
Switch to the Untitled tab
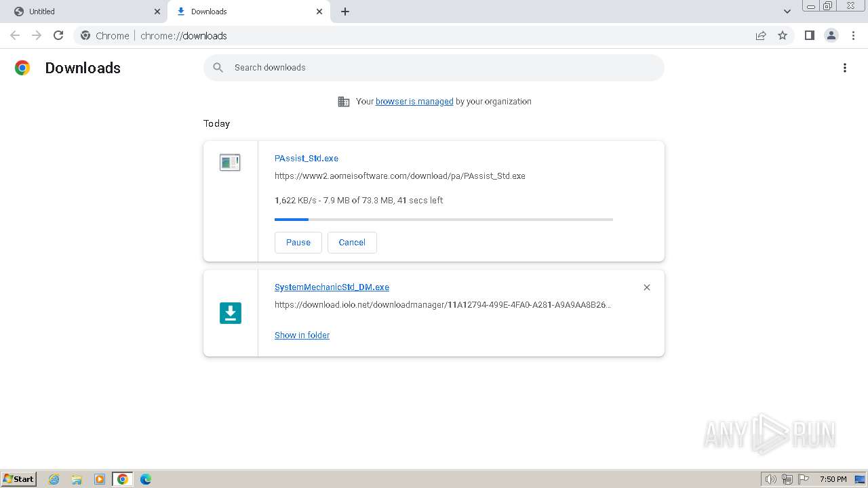click(84, 12)
